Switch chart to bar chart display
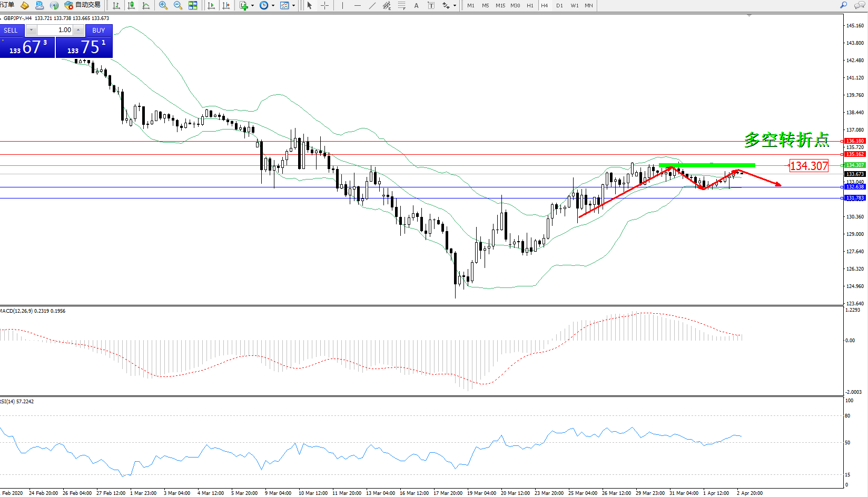The height and width of the screenshot is (497, 868). [116, 5]
